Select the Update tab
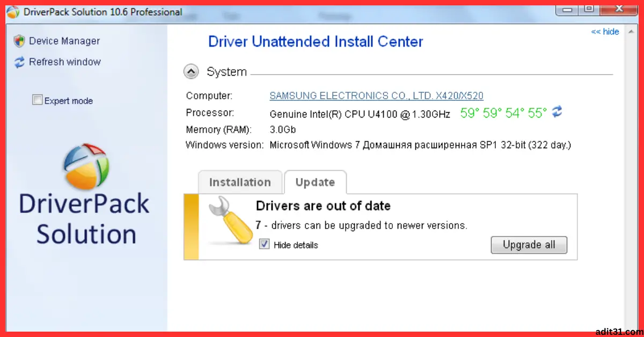The width and height of the screenshot is (644, 337). tap(315, 182)
